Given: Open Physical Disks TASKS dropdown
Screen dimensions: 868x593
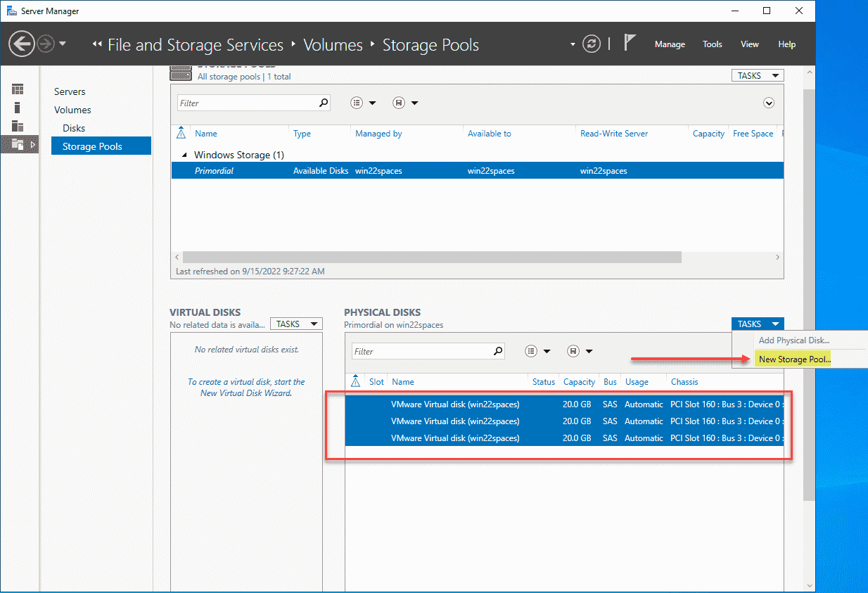Looking at the screenshot, I should (758, 324).
